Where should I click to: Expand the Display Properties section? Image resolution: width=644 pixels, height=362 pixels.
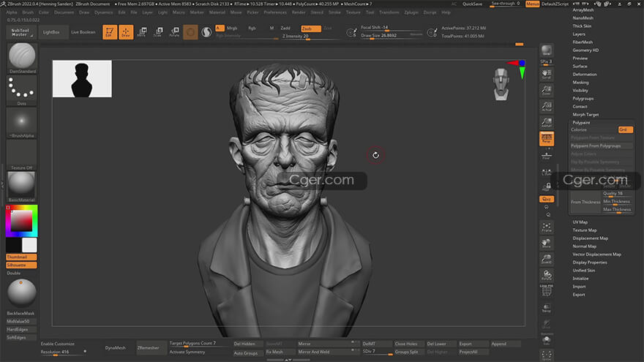point(589,263)
